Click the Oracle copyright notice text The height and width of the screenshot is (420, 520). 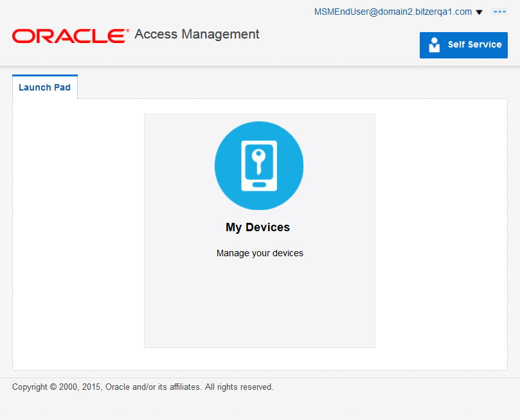pos(143,387)
